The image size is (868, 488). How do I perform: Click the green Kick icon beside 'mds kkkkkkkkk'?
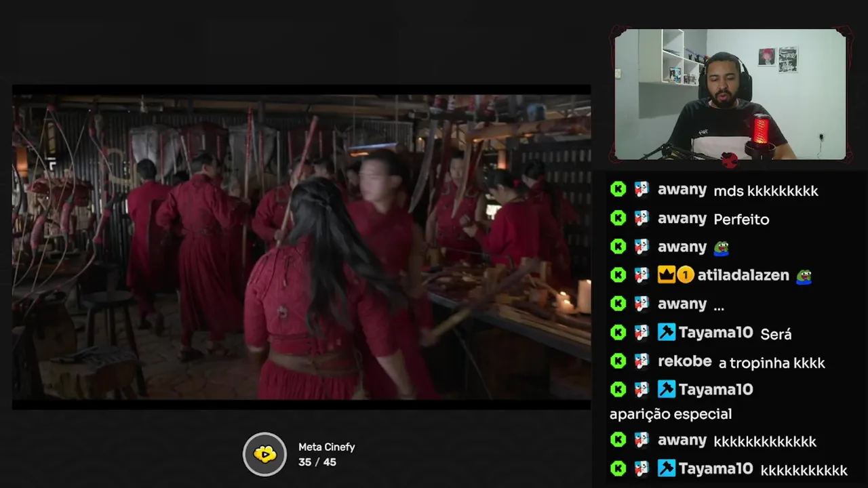618,189
